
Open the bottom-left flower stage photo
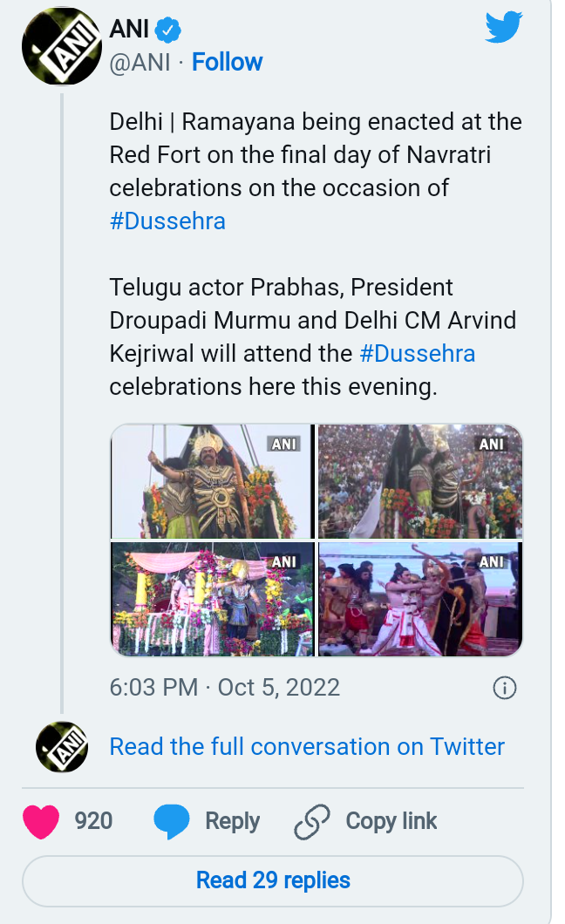point(213,599)
